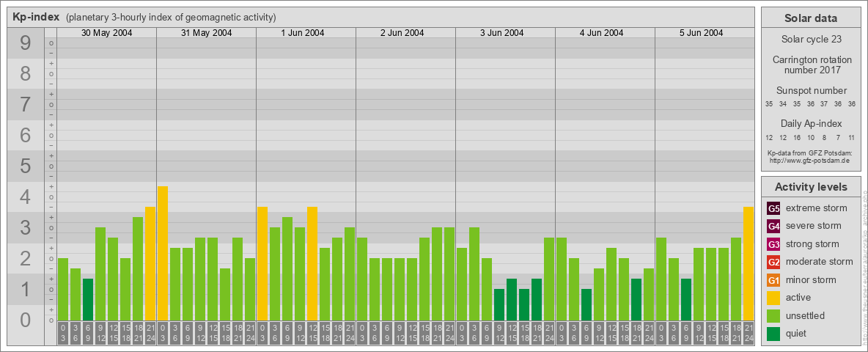The width and height of the screenshot is (868, 352).
Task: Click dark green bar, 3 Jun 9-12
Action: click(x=499, y=305)
